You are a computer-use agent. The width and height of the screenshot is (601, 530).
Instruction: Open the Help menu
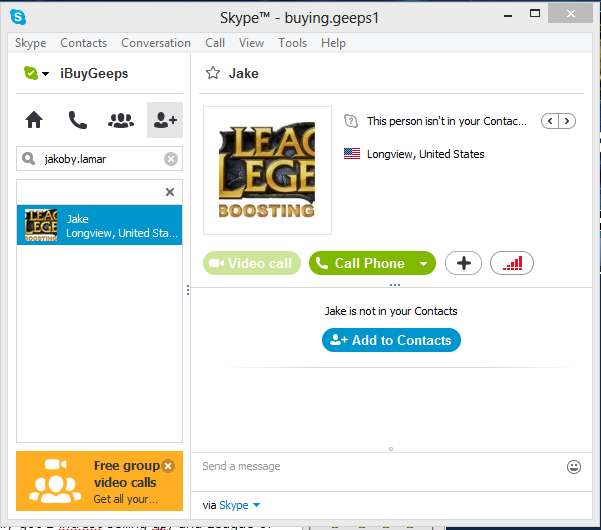point(333,43)
